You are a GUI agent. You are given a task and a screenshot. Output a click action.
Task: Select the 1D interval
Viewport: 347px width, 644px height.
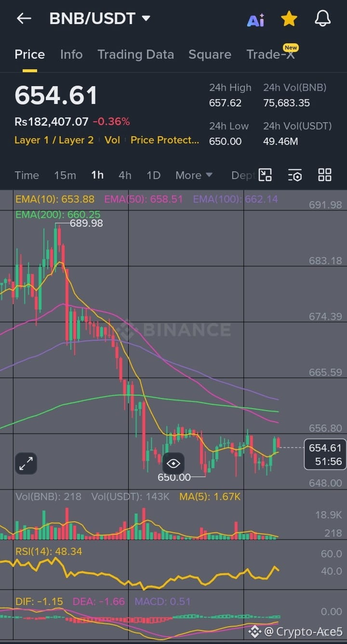[153, 175]
